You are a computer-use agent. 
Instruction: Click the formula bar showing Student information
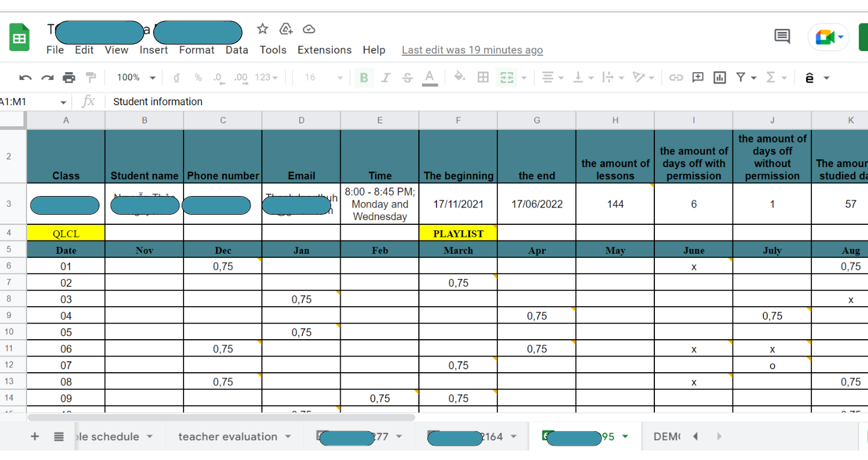click(x=488, y=102)
